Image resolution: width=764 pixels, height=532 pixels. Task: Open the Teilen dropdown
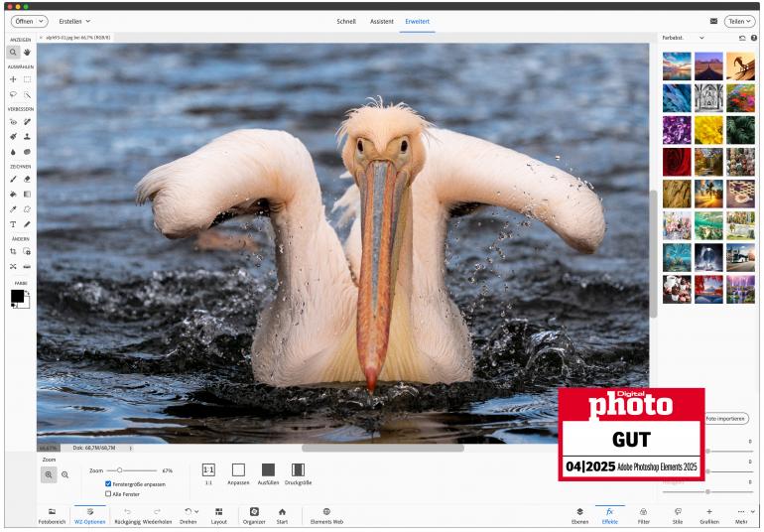point(739,22)
